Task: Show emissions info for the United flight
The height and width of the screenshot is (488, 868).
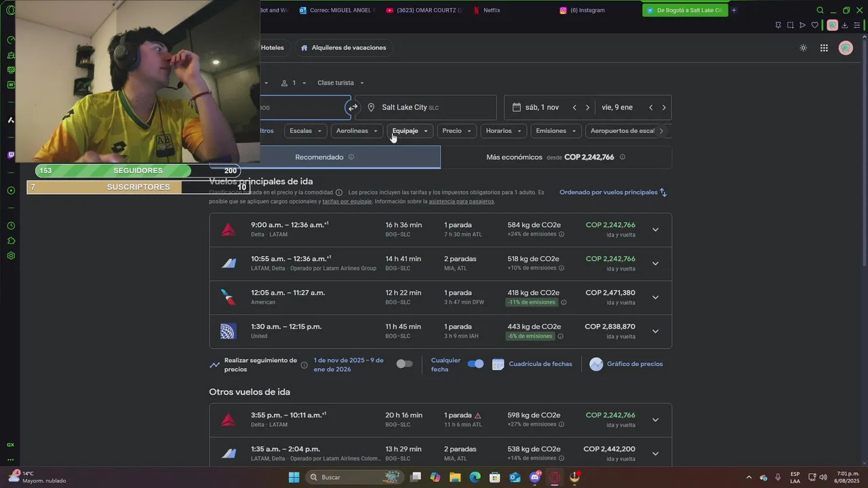Action: (x=560, y=336)
